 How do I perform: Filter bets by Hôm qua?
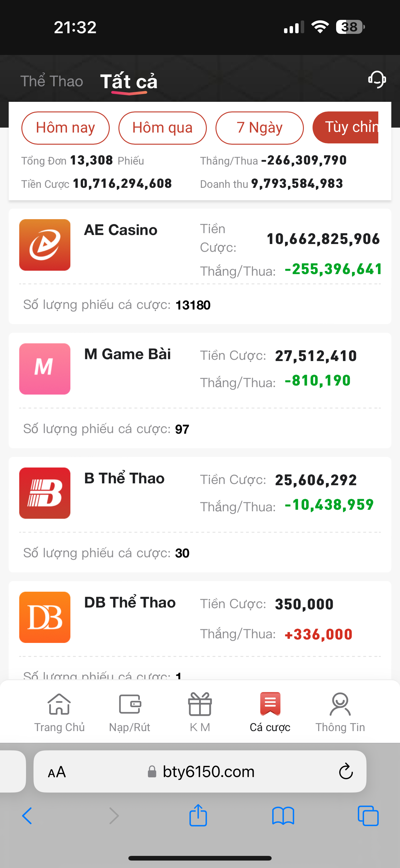(x=162, y=128)
